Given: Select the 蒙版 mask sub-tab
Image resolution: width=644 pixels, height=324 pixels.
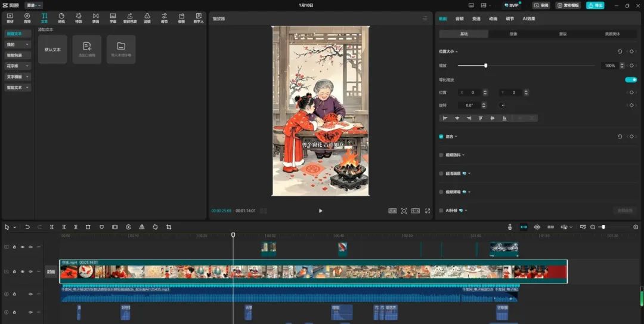Looking at the screenshot, I should pos(562,34).
